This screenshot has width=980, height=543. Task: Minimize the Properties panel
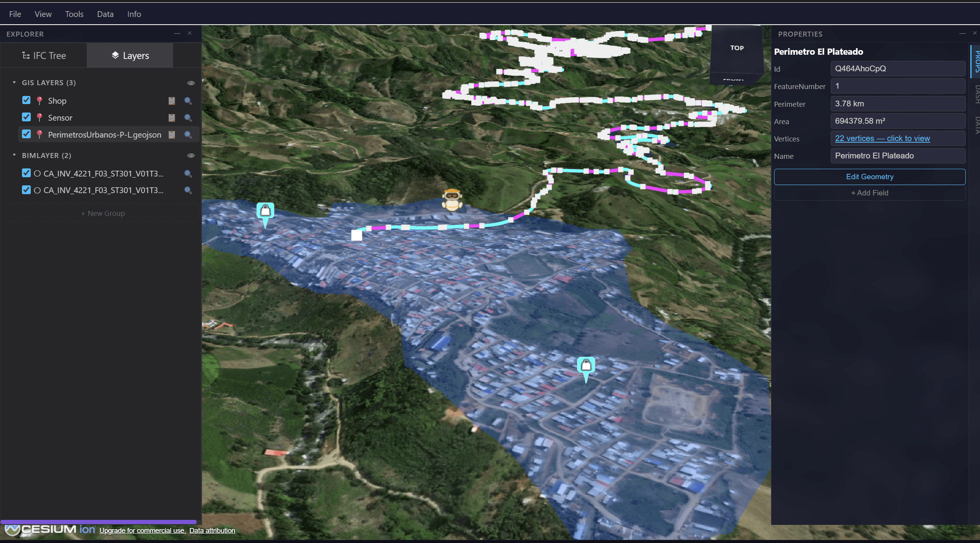click(x=962, y=34)
